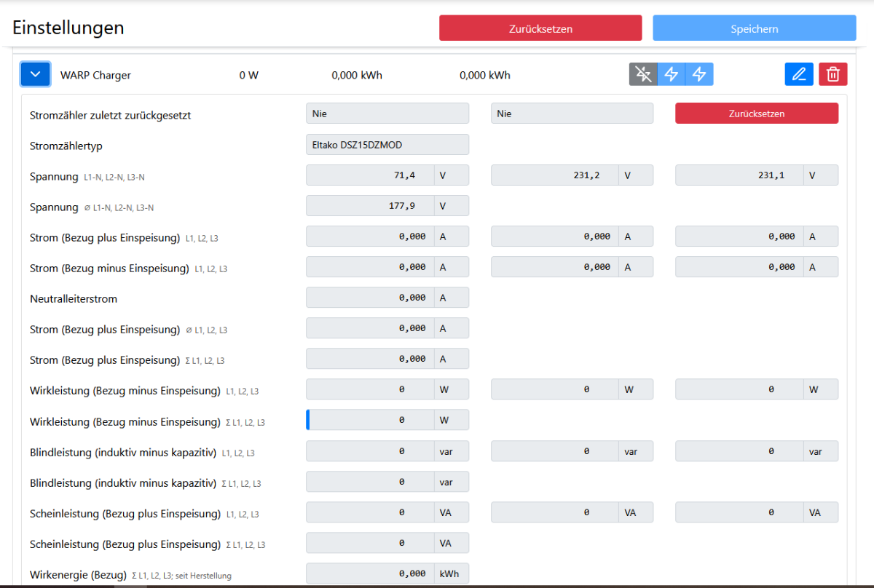The height and width of the screenshot is (588, 874).
Task: Reset the Stromzähler via red Zurücksetzen button
Action: (757, 114)
